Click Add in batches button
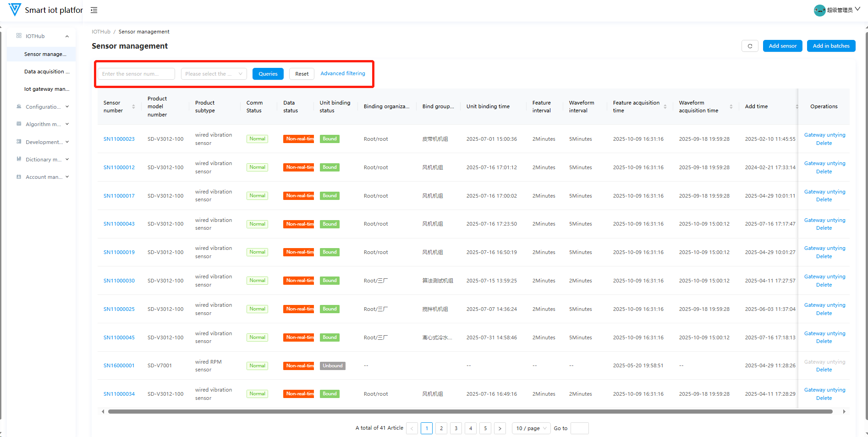Image resolution: width=868 pixels, height=437 pixels. click(830, 46)
